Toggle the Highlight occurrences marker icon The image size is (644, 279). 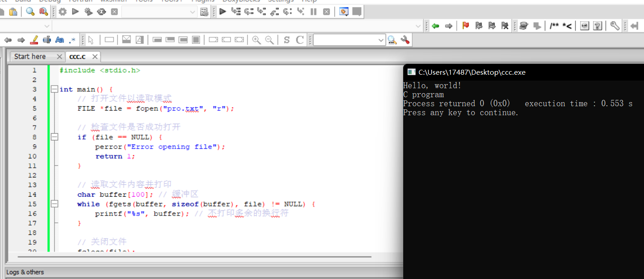[x=34, y=40]
